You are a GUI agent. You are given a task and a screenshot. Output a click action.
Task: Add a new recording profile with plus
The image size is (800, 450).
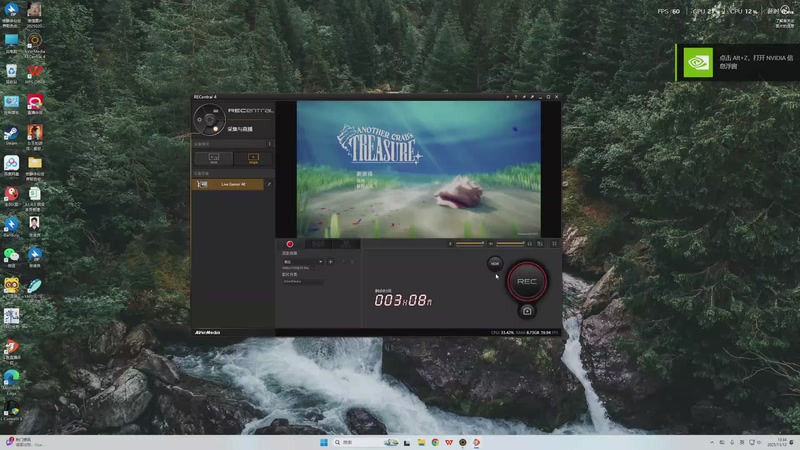[x=331, y=262]
